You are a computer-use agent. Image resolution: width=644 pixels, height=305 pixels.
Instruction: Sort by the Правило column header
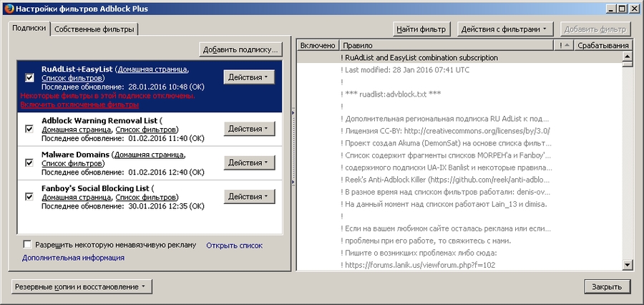coord(447,46)
